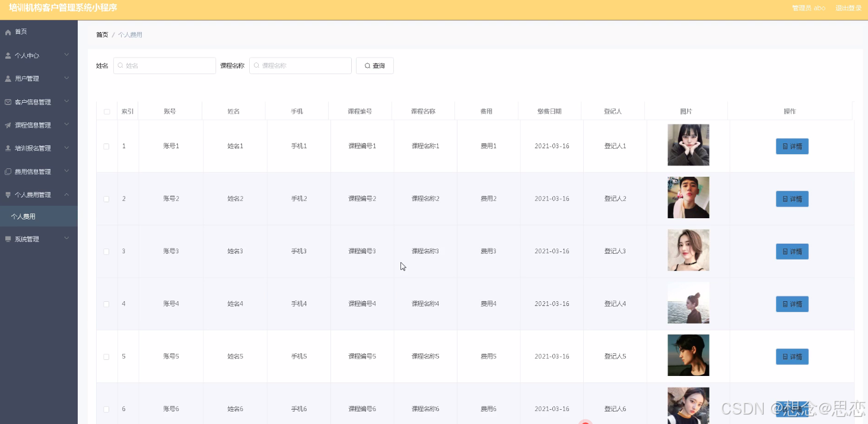Check the checkbox for row 账号3

point(107,251)
